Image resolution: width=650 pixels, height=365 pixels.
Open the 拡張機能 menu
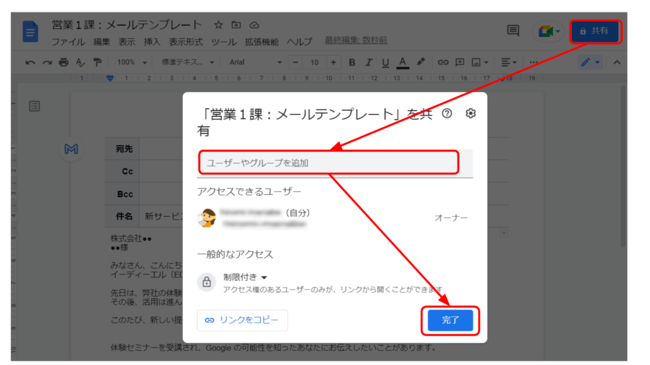point(261,42)
